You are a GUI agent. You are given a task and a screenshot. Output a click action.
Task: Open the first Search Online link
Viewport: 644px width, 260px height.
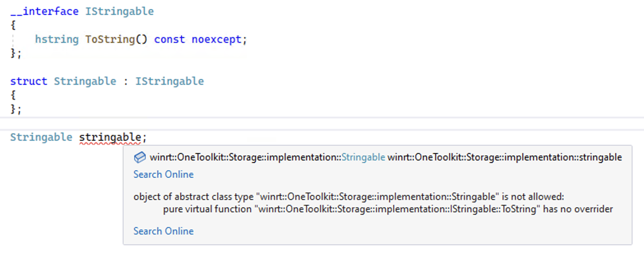click(163, 174)
